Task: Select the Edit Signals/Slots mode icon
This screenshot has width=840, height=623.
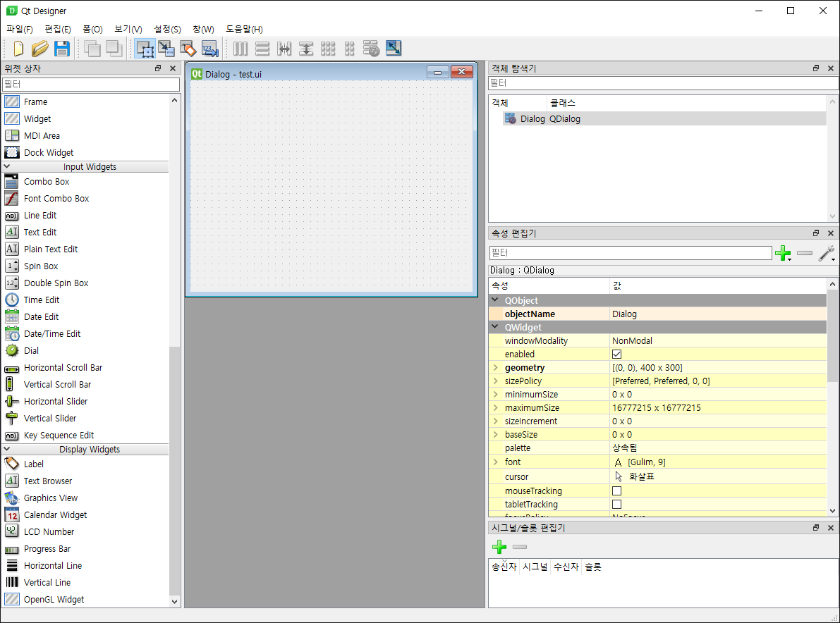Action: click(x=166, y=49)
